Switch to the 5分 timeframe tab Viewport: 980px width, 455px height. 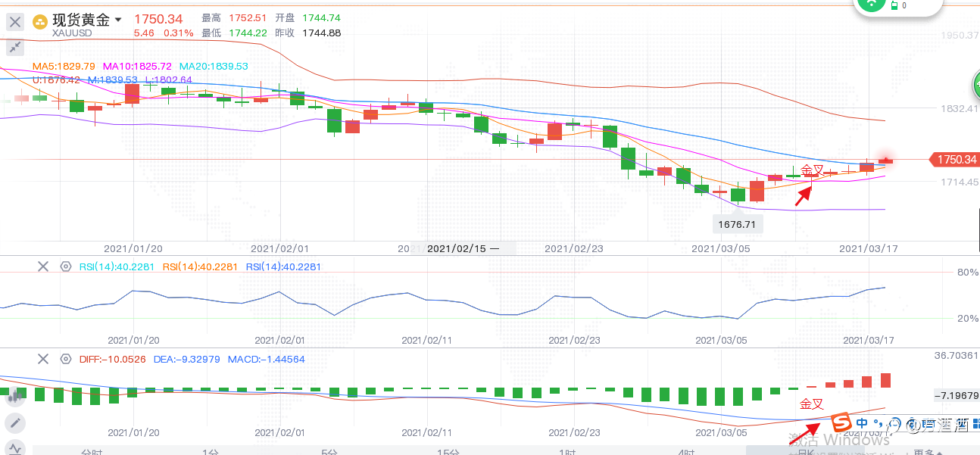pyautogui.click(x=329, y=451)
